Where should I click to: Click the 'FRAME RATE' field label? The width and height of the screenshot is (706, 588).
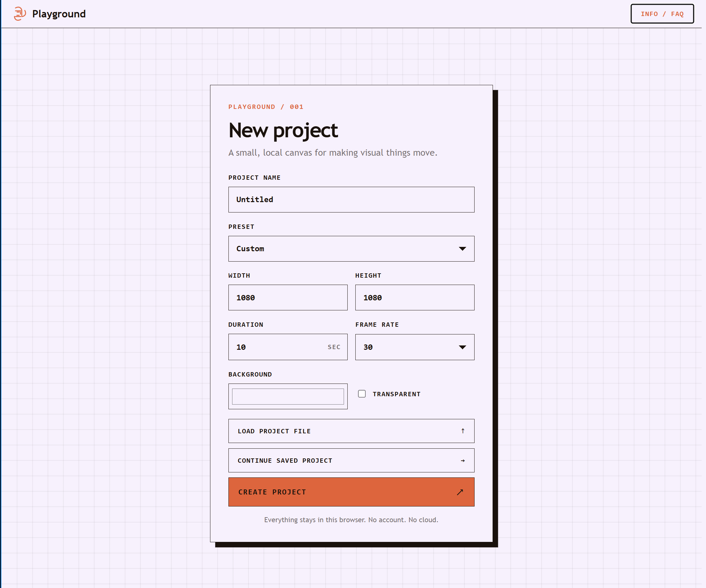[377, 325]
